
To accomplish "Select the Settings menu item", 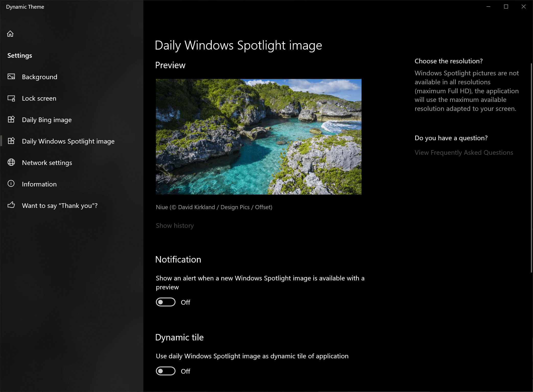I will tap(20, 55).
